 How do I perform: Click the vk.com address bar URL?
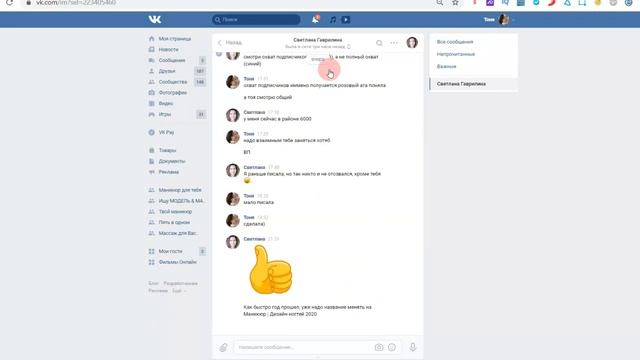click(76, 2)
